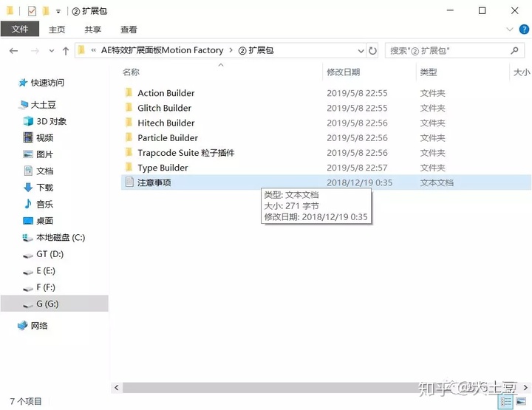
Task: Open the quick access toolbar customize dropdown
Action: pos(58,12)
